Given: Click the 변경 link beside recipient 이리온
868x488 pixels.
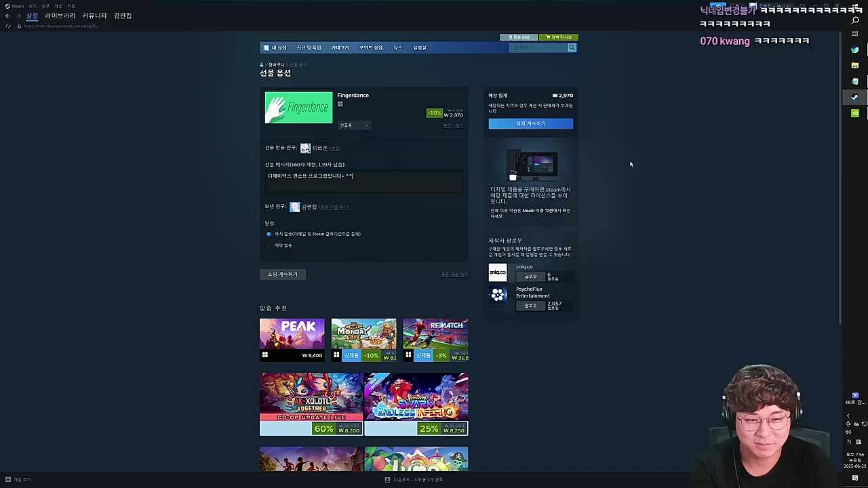Looking at the screenshot, I should (x=335, y=148).
